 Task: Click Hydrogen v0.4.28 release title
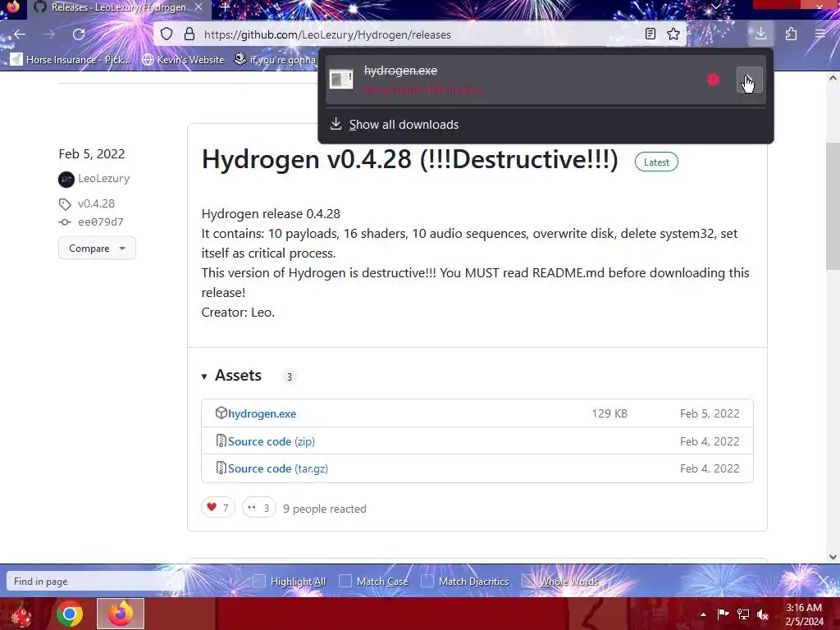(410, 160)
